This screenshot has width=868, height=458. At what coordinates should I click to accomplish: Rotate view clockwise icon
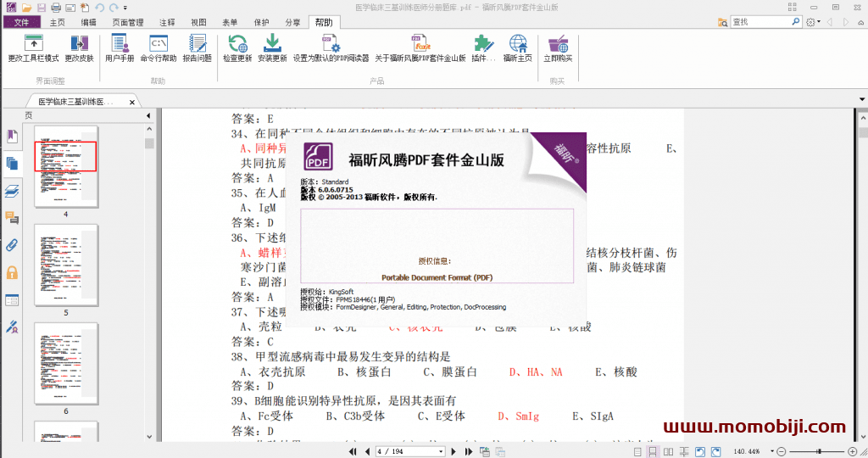tap(715, 452)
